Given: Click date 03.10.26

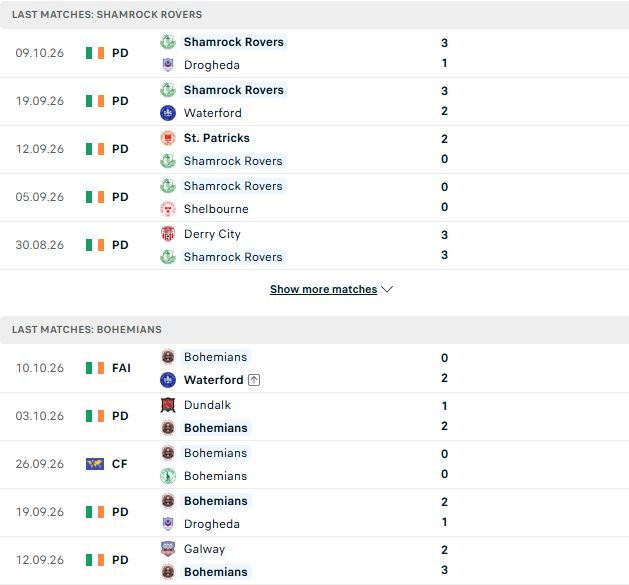Looking at the screenshot, I should tap(40, 416).
